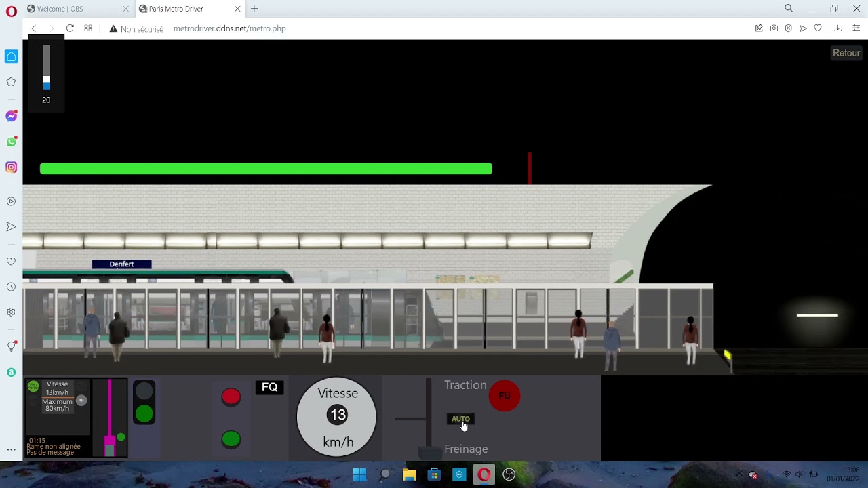This screenshot has height=488, width=868.
Task: Click the green 'a' icon in the sidebar
Action: [12, 372]
